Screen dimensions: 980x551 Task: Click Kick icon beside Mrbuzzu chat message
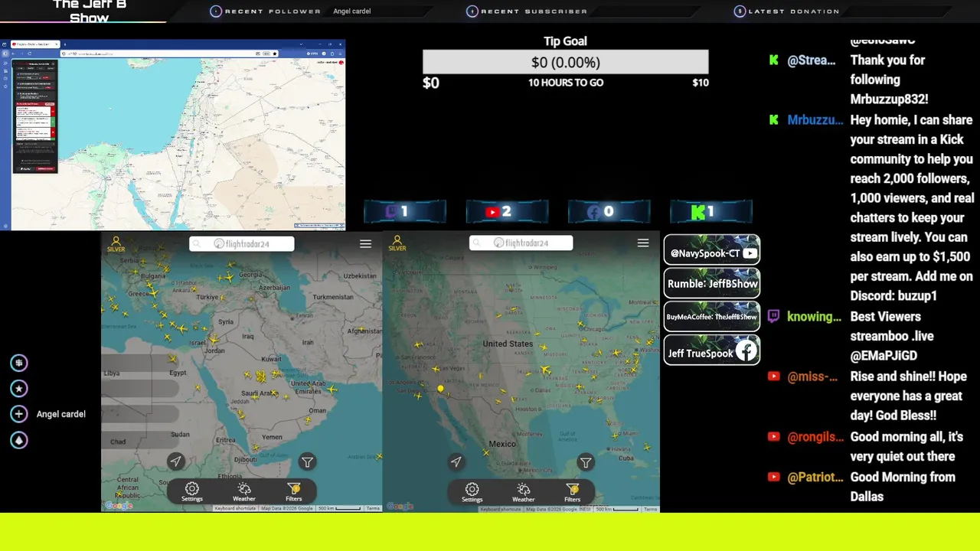(773, 120)
